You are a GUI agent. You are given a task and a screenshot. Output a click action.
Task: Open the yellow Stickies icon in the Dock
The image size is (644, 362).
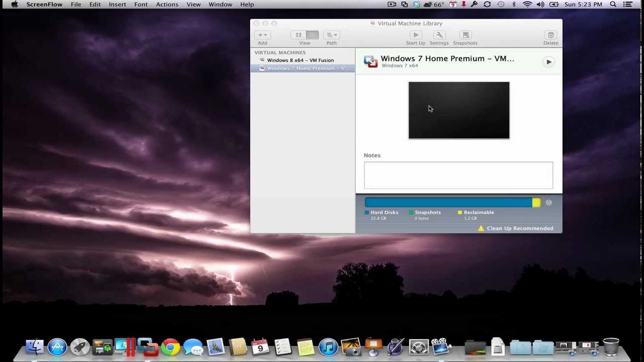(305, 347)
